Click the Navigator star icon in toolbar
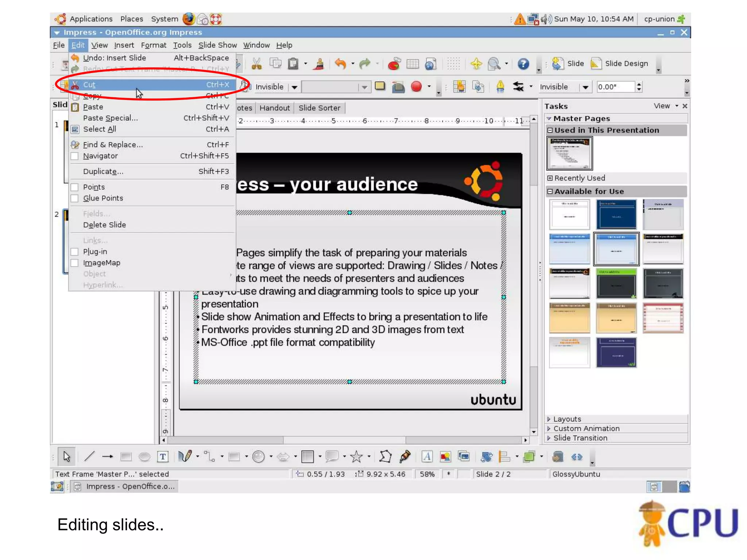This screenshot has width=747, height=560. coord(476,64)
